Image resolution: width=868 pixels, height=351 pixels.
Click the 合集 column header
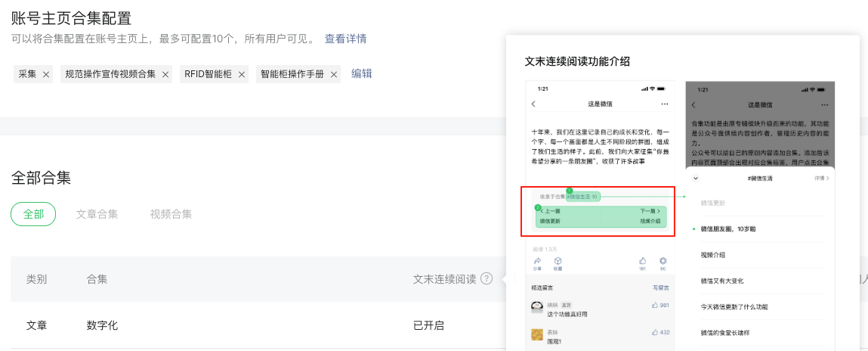(x=97, y=279)
